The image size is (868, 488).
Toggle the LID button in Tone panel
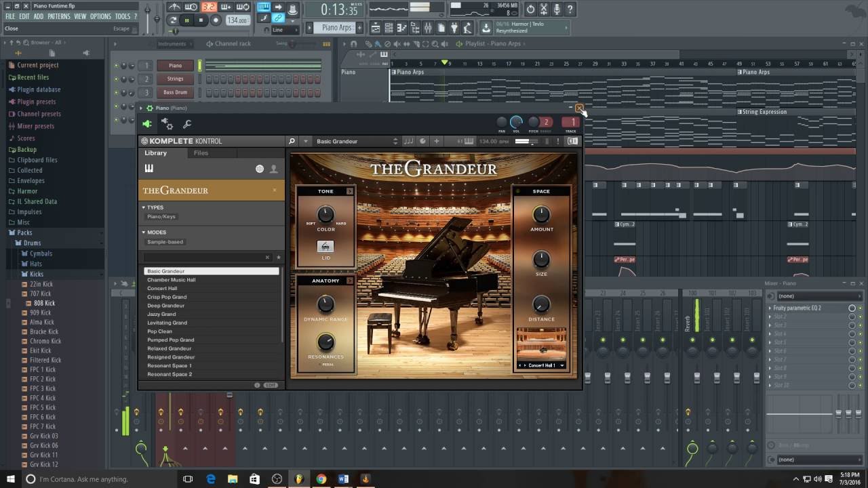(325, 247)
